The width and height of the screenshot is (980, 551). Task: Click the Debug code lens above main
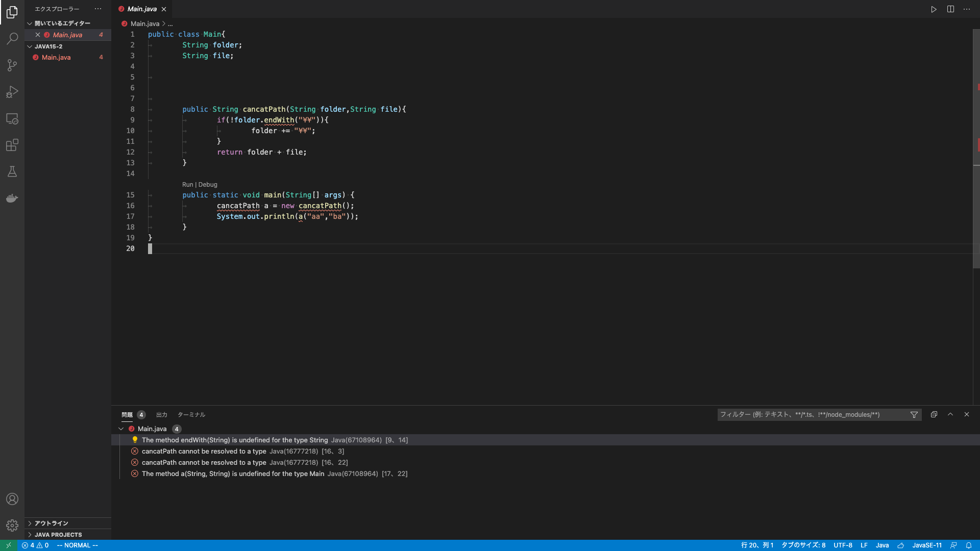208,185
